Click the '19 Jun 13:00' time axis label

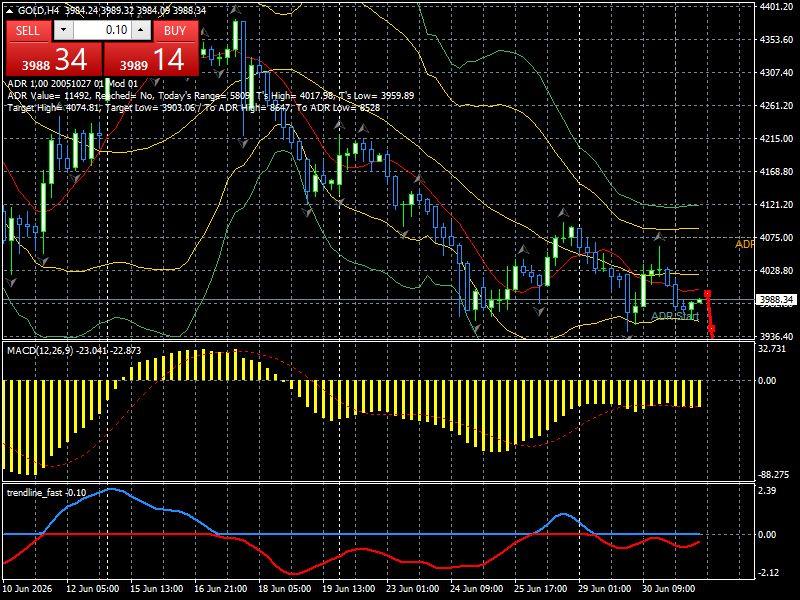pos(348,589)
